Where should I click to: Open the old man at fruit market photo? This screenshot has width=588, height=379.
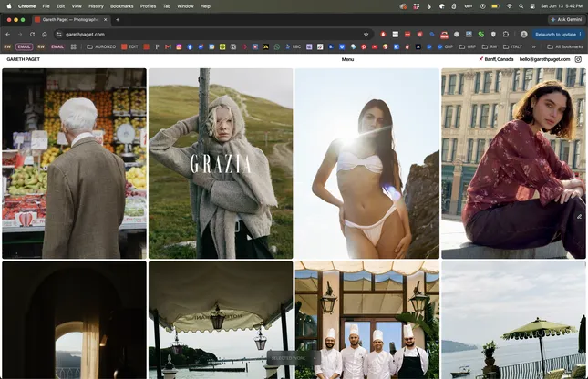(x=74, y=163)
